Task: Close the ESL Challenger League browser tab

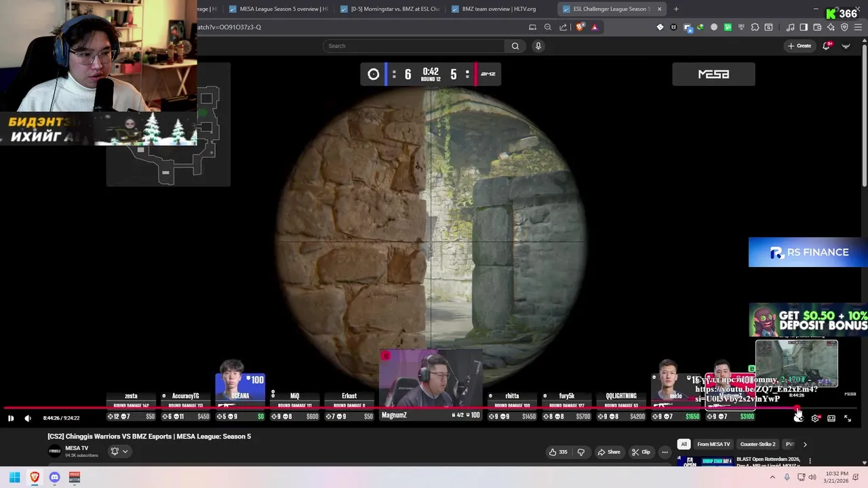Action: (659, 9)
